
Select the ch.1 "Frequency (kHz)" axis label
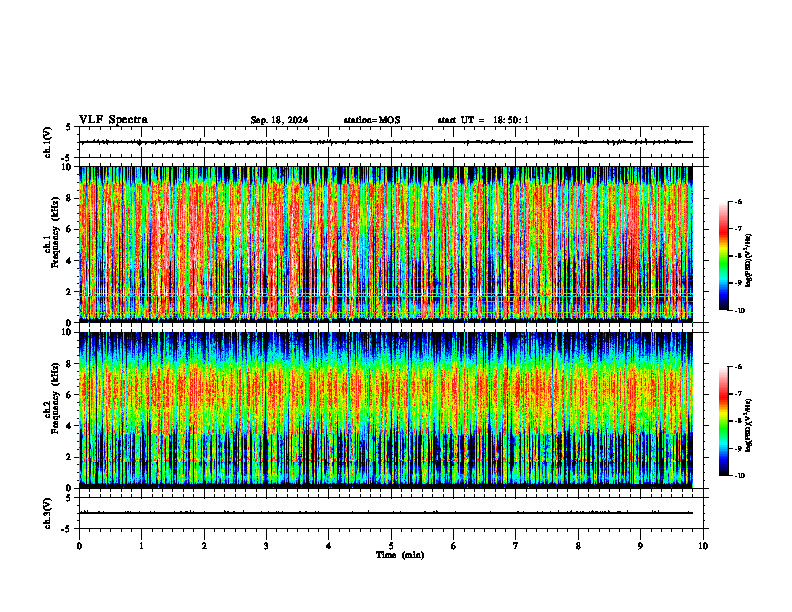55,232
